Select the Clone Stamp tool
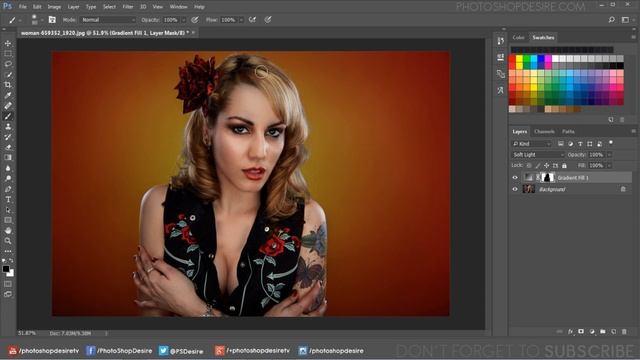Screen dimensions: 640x360 (8, 127)
